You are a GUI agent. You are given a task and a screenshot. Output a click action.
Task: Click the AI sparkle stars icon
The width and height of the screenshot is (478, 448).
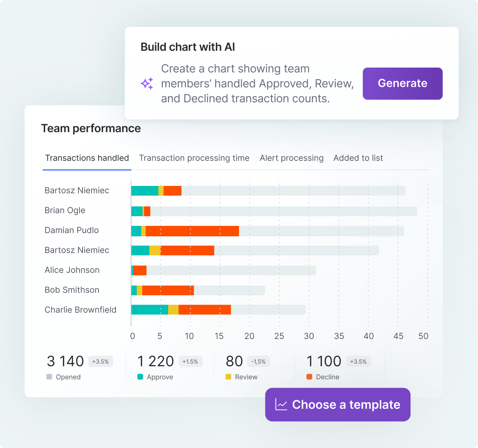147,84
